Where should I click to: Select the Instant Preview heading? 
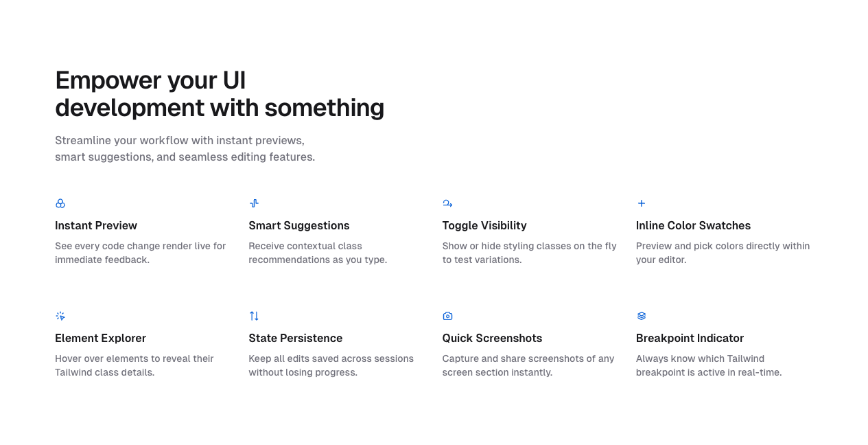[96, 225]
